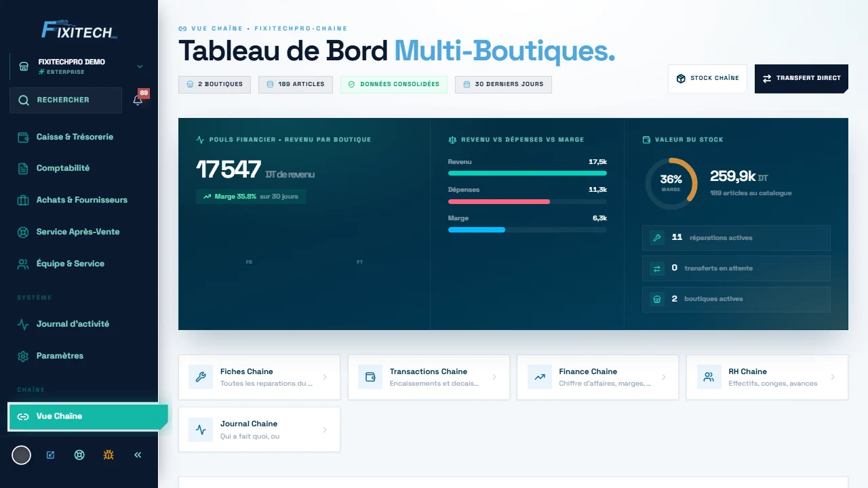868x488 pixels.
Task: Click the external-link icon in sidebar footer
Action: (x=50, y=455)
